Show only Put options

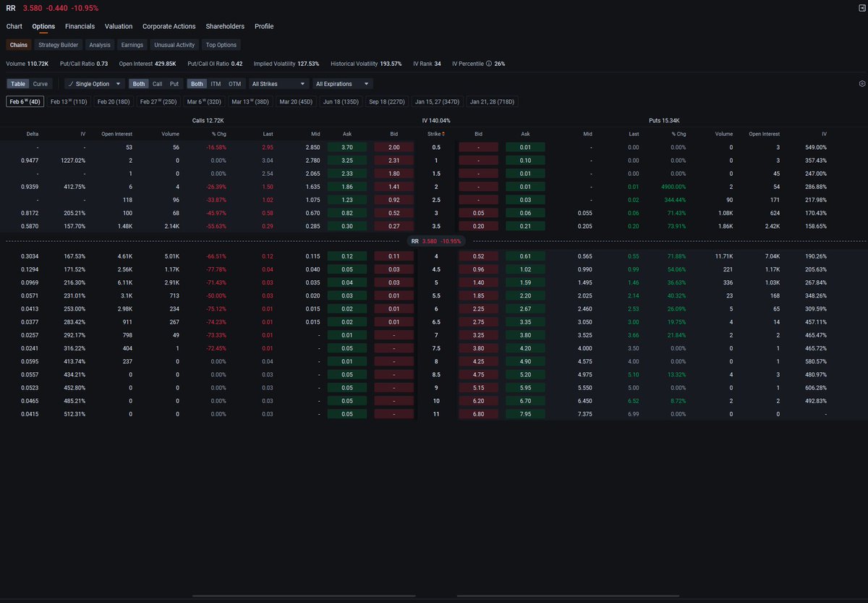(x=174, y=84)
